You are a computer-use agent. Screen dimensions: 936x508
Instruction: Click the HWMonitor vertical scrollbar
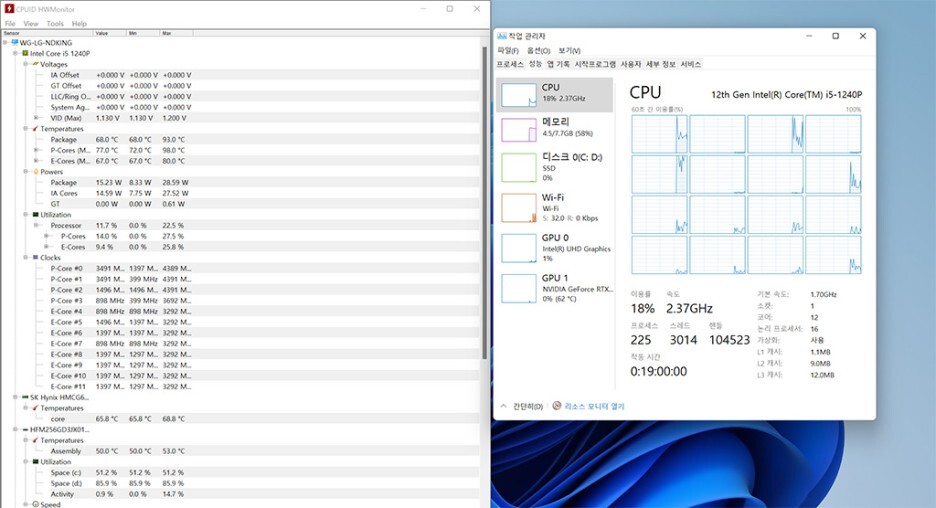click(485, 203)
